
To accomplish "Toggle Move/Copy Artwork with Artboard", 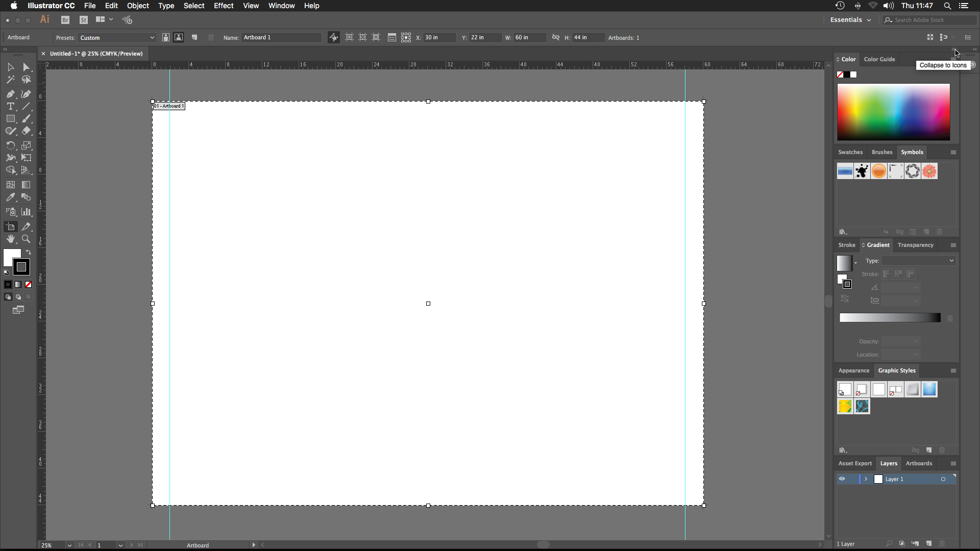I will click(x=334, y=37).
